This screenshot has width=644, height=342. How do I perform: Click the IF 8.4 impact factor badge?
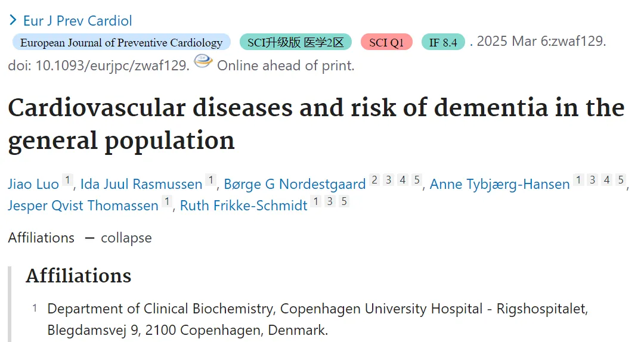pyautogui.click(x=443, y=42)
